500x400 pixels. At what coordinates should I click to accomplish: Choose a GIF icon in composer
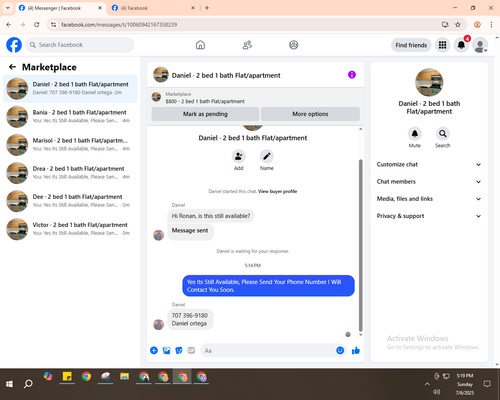pos(191,350)
